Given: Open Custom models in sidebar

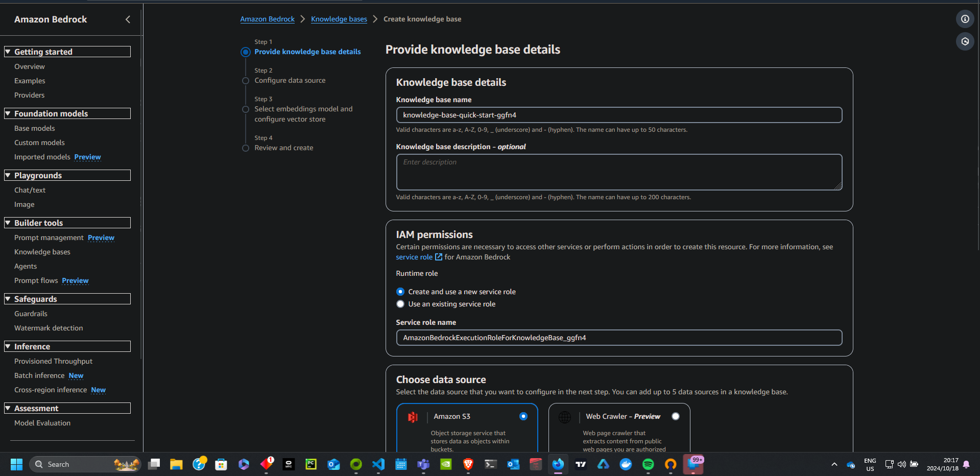Looking at the screenshot, I should tap(39, 142).
